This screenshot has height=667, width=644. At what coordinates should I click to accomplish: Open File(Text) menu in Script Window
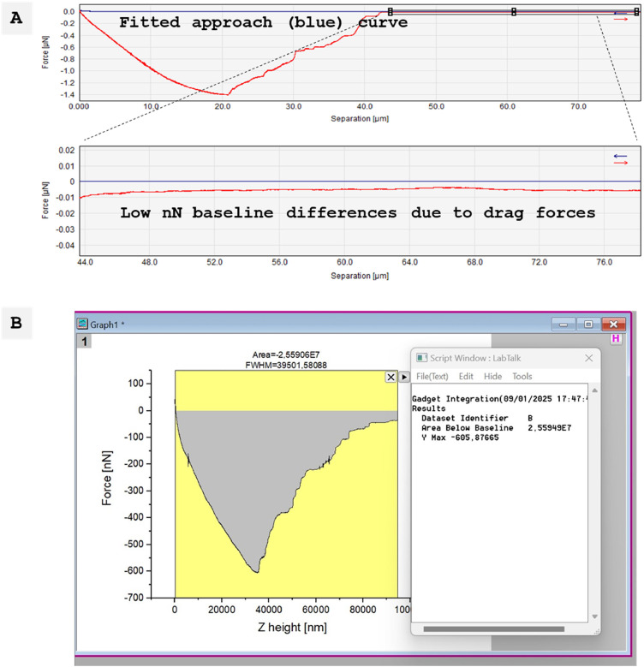pyautogui.click(x=432, y=377)
